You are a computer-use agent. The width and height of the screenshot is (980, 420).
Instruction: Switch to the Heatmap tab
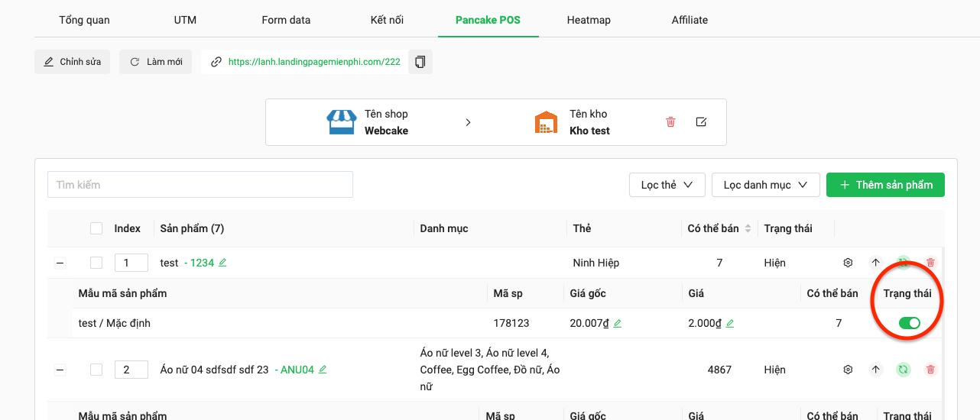point(589,20)
